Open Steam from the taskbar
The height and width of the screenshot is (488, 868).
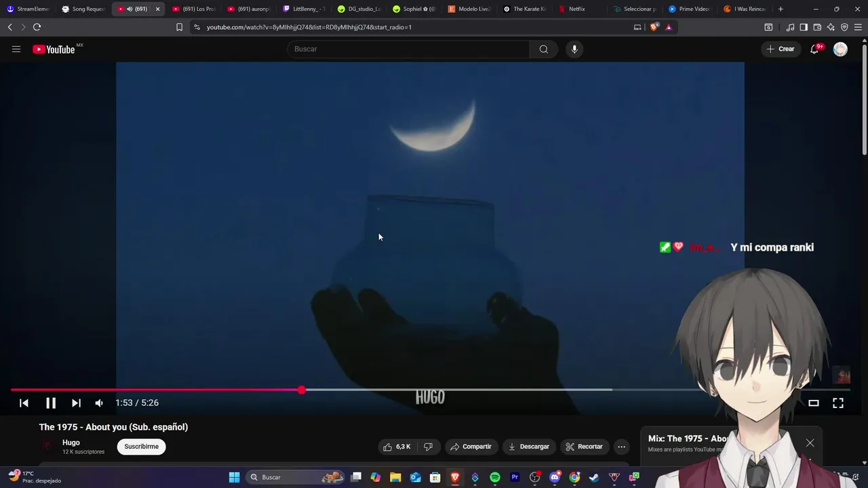pyautogui.click(x=594, y=477)
